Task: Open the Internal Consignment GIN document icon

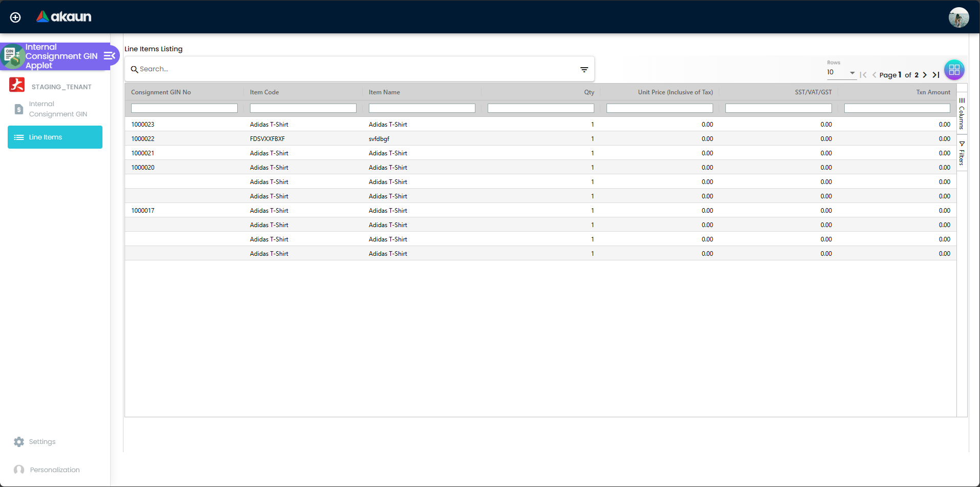Action: click(x=19, y=109)
